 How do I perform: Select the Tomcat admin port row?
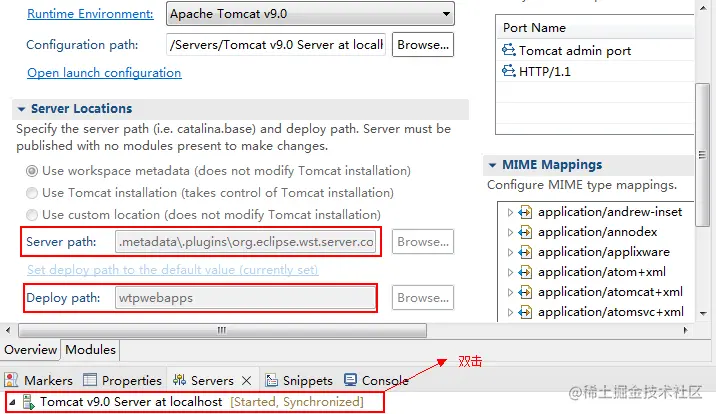(596, 50)
